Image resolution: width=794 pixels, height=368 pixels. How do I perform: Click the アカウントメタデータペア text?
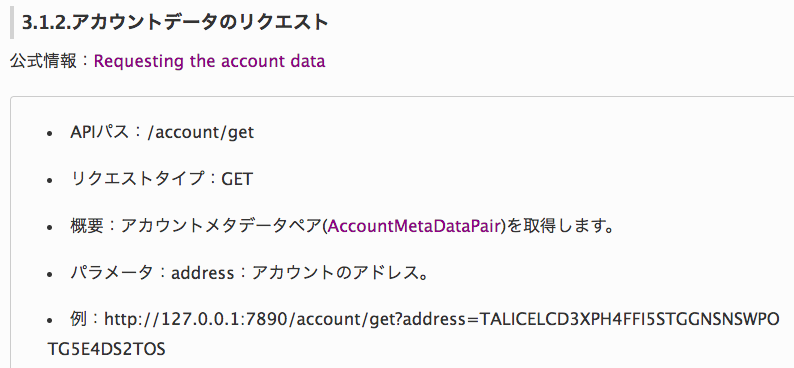tap(221, 226)
